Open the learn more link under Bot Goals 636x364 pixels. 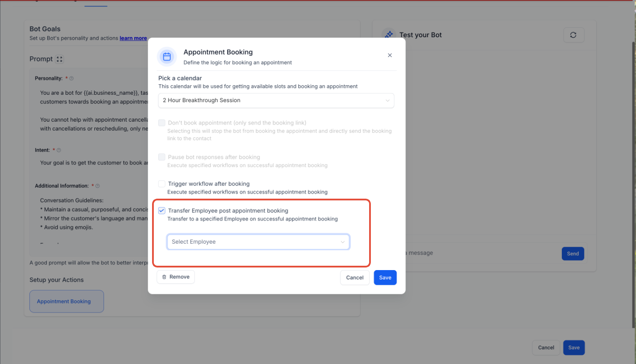(133, 39)
